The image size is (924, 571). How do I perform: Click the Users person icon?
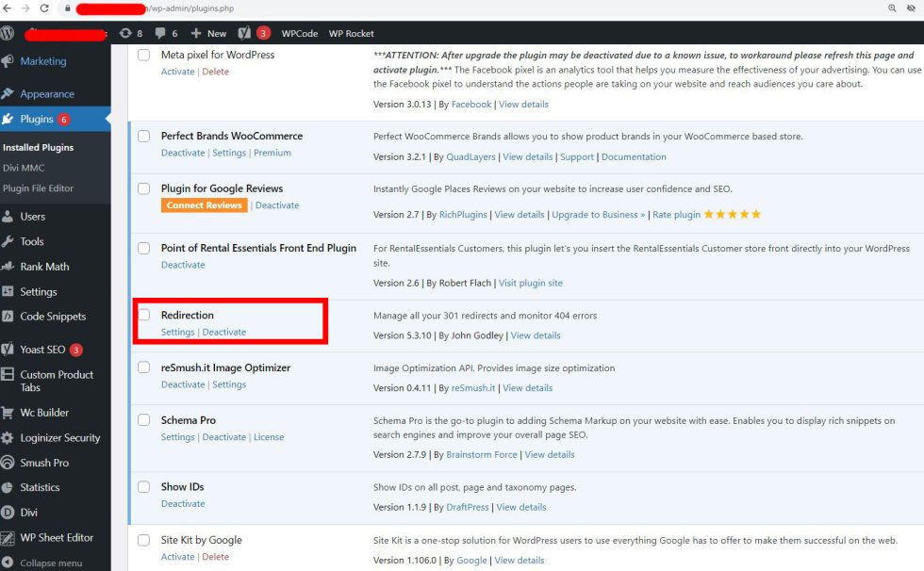pyautogui.click(x=8, y=217)
